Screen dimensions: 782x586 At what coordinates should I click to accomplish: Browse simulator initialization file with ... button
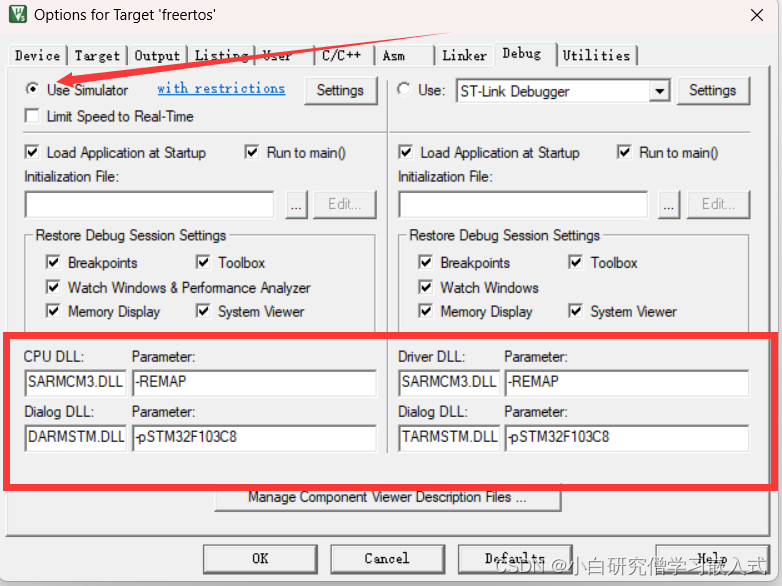tap(296, 204)
